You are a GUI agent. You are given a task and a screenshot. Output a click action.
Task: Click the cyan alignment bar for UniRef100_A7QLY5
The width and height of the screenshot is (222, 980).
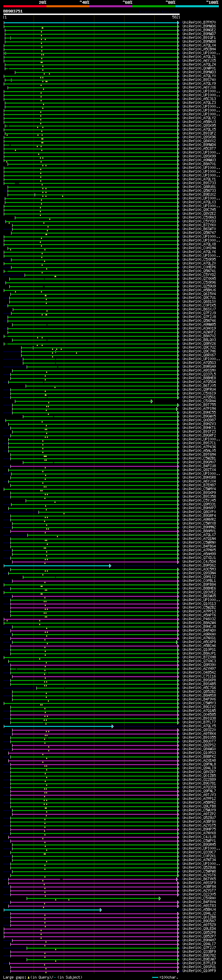coord(58,726)
